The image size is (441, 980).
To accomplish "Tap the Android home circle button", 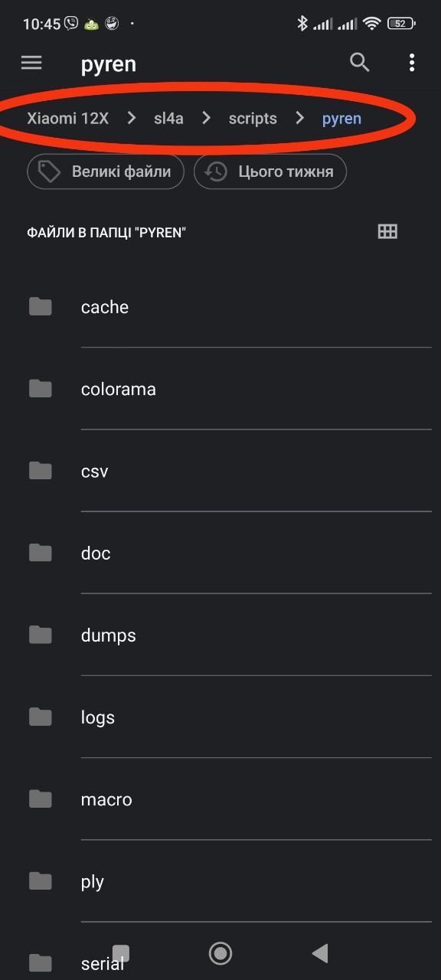I will (x=220, y=953).
